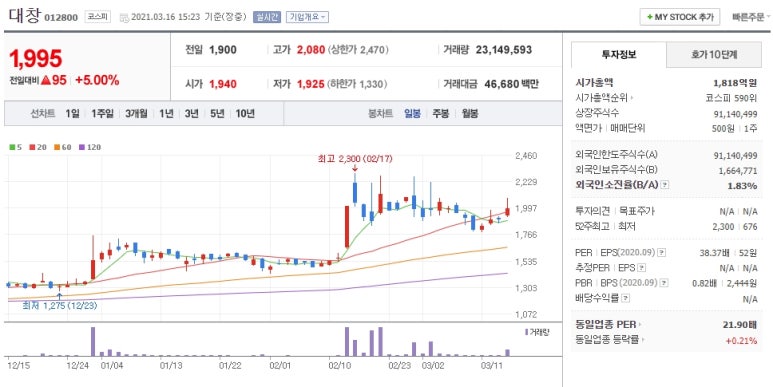The height and width of the screenshot is (387, 773).
Task: Click the purple 거래량 legend marker
Action: 527,332
